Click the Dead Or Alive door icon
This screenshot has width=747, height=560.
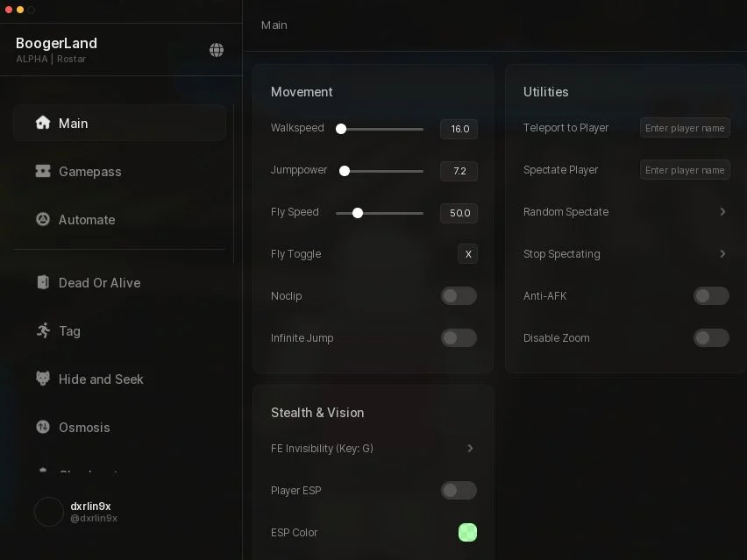point(43,282)
